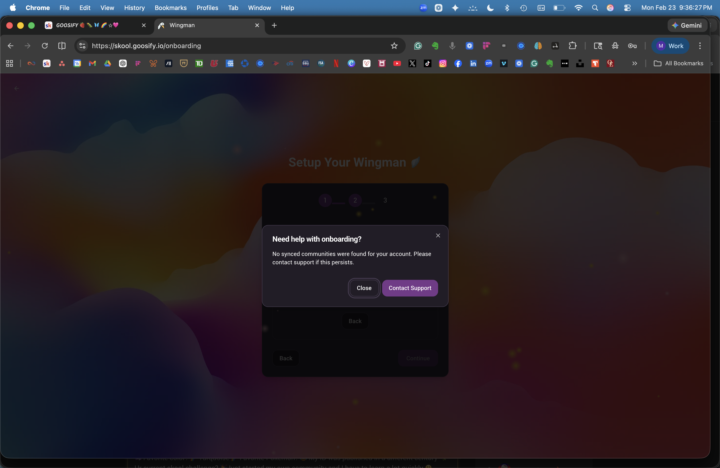The width and height of the screenshot is (720, 468).
Task: Click the menu bar clock and date
Action: point(676,8)
